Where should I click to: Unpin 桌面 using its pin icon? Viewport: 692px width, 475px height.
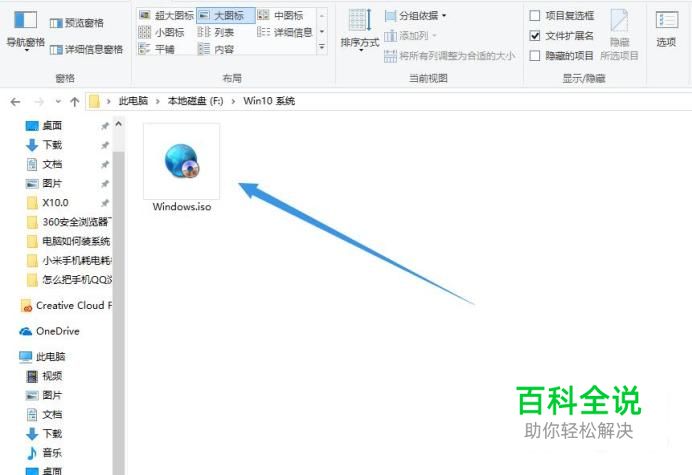point(105,126)
